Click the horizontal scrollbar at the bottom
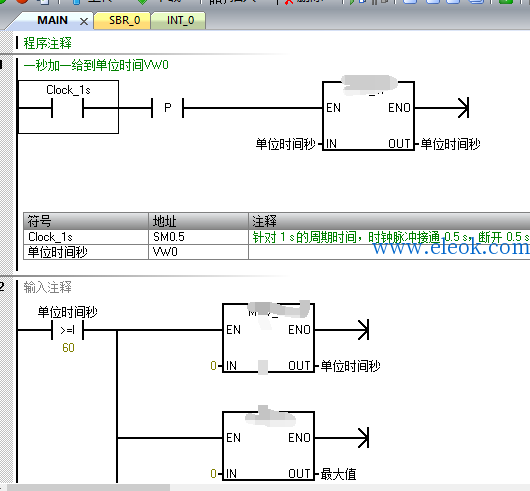 [88, 487]
